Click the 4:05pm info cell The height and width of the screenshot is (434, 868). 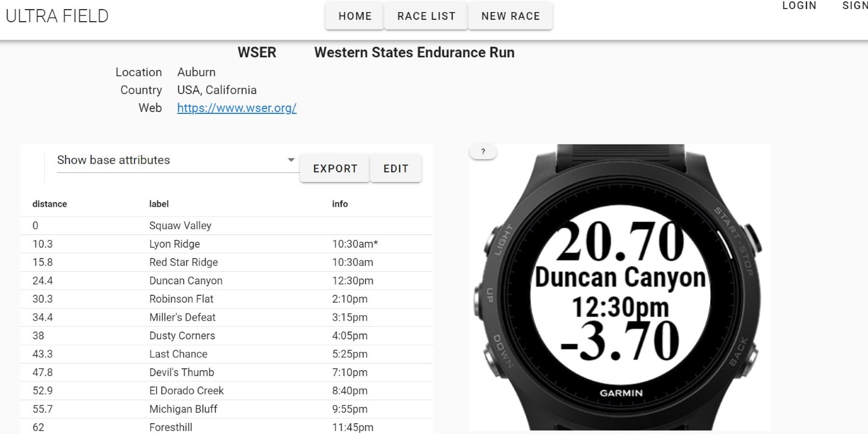coord(350,336)
